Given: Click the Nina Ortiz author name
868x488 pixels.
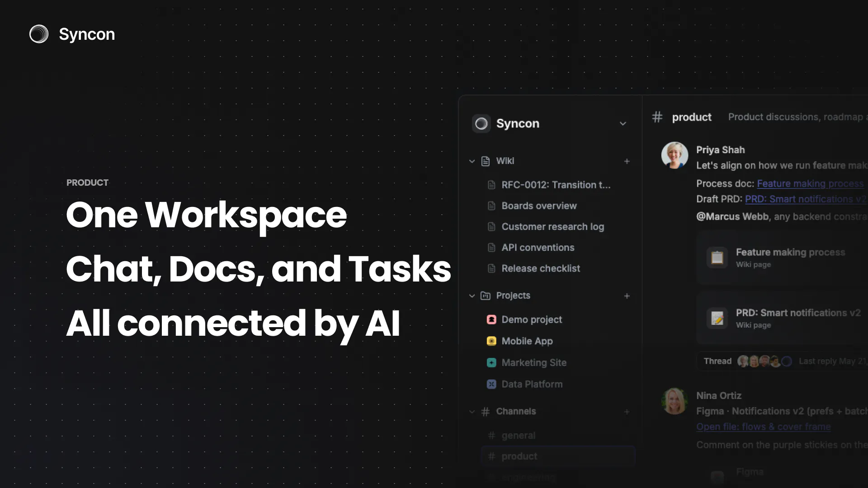Looking at the screenshot, I should [719, 395].
